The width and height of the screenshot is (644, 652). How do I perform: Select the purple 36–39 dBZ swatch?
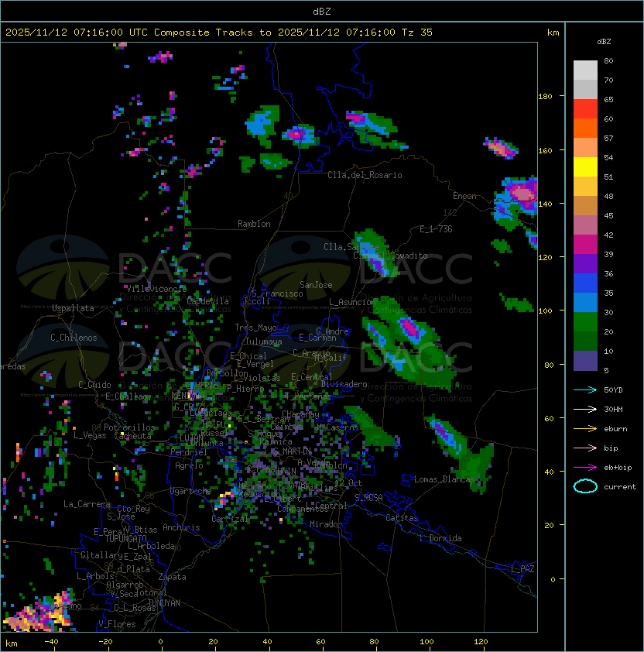coord(585,263)
